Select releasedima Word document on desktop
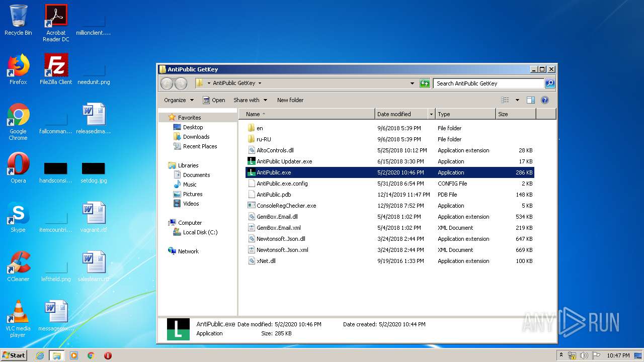 (x=94, y=119)
